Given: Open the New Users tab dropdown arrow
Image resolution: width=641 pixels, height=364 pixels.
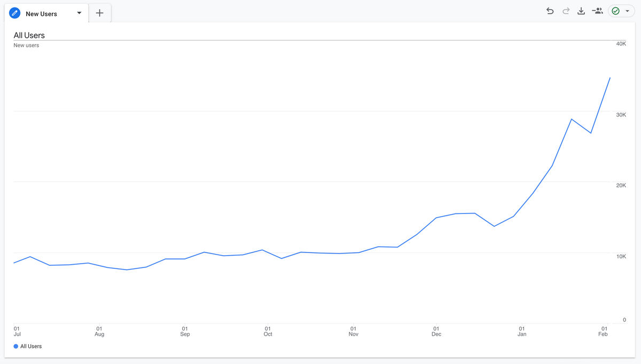Looking at the screenshot, I should click(x=80, y=13).
